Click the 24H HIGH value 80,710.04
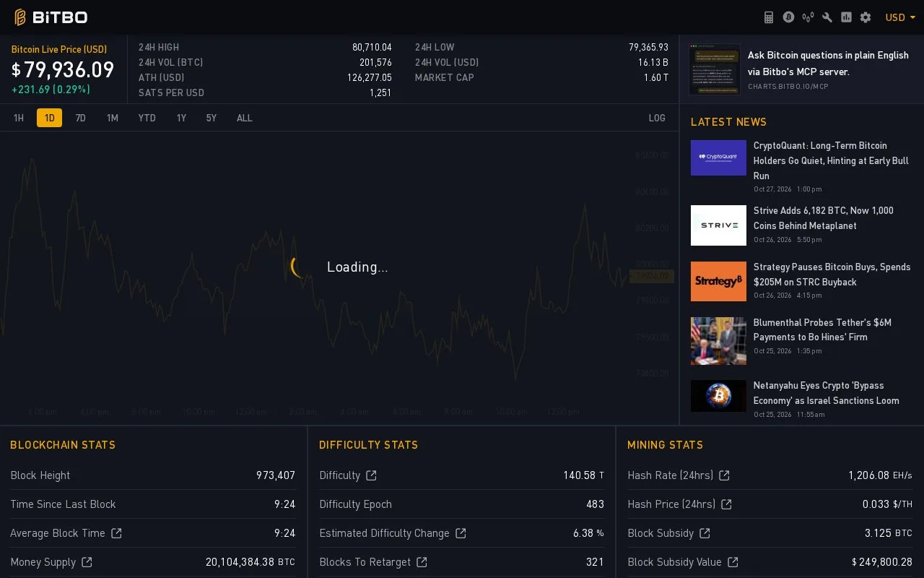Image resolution: width=924 pixels, height=578 pixels. [x=372, y=48]
